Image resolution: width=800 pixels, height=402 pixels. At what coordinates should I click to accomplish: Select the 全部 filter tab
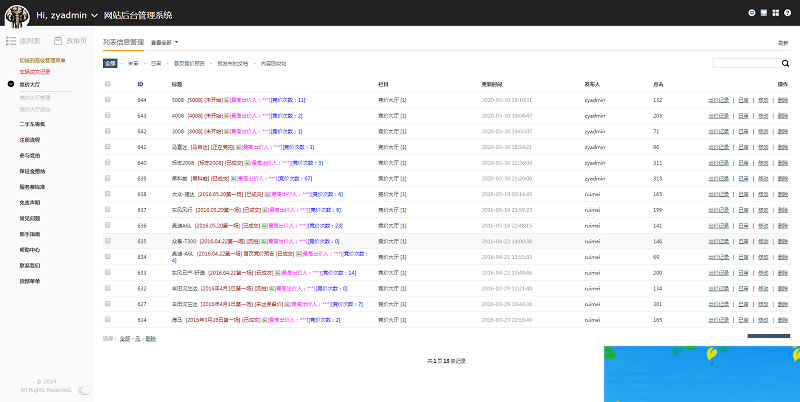[x=110, y=63]
